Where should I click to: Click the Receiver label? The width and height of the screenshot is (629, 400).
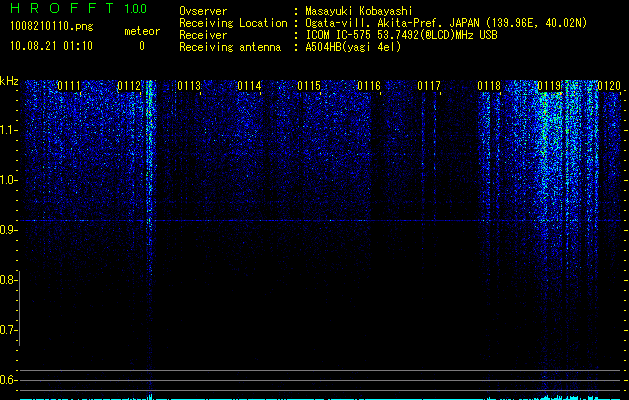pyautogui.click(x=203, y=35)
